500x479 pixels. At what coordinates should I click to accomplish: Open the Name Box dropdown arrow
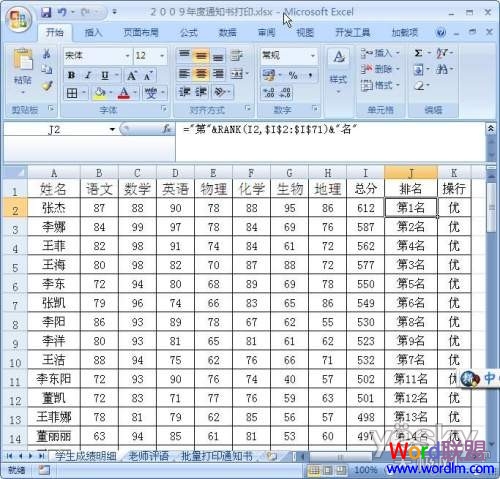[x=112, y=129]
